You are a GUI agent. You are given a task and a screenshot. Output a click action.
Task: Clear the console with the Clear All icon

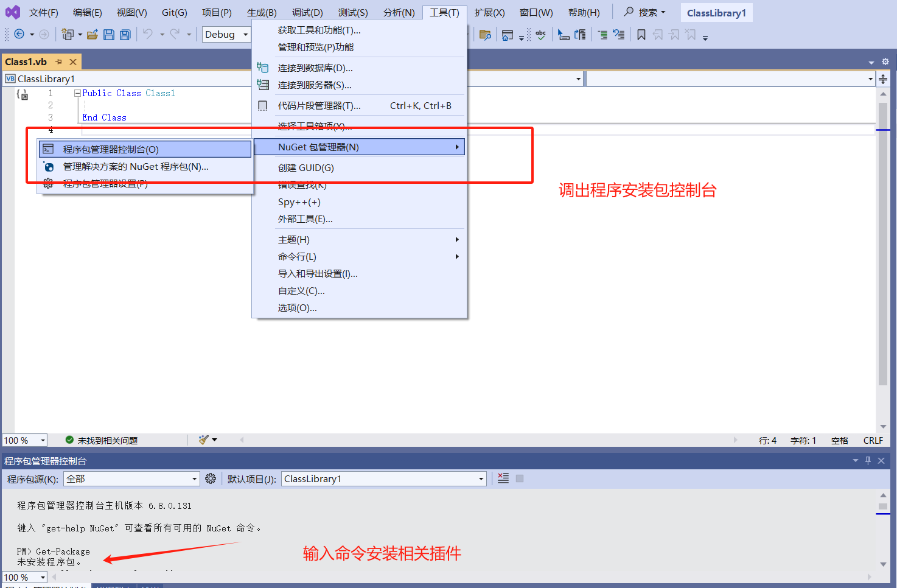click(502, 478)
